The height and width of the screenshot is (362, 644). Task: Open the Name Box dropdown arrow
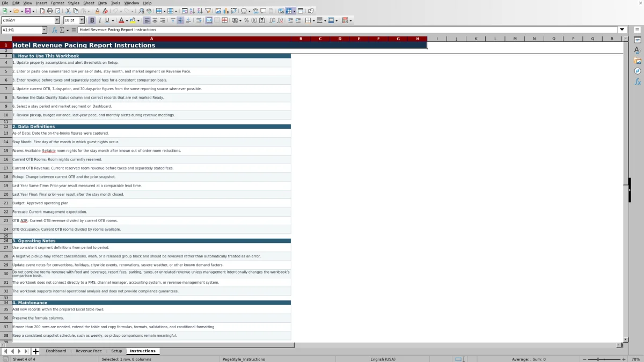(x=44, y=30)
